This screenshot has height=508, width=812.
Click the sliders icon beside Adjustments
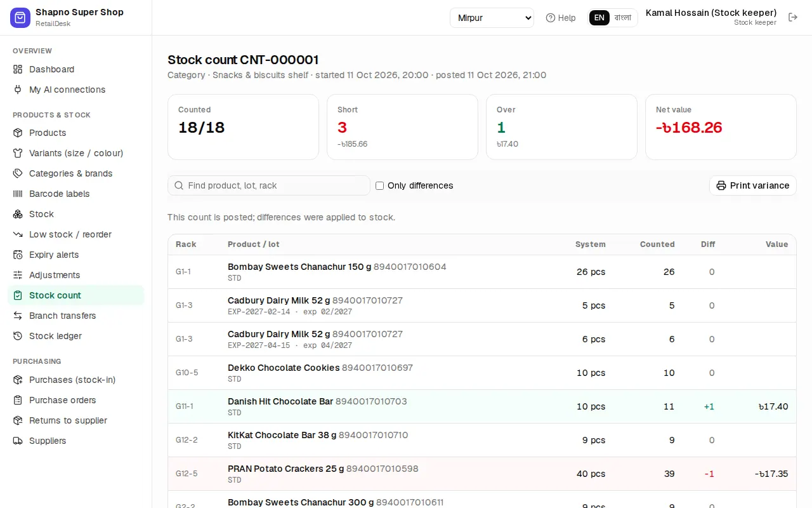pos(18,275)
